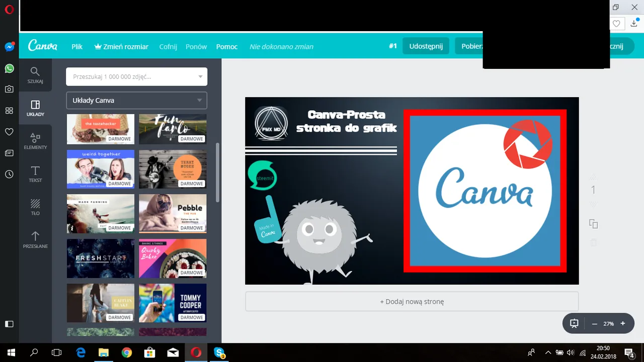Viewport: 644px width, 362px height.
Task: Click the presentation mode icon
Action: click(x=574, y=323)
